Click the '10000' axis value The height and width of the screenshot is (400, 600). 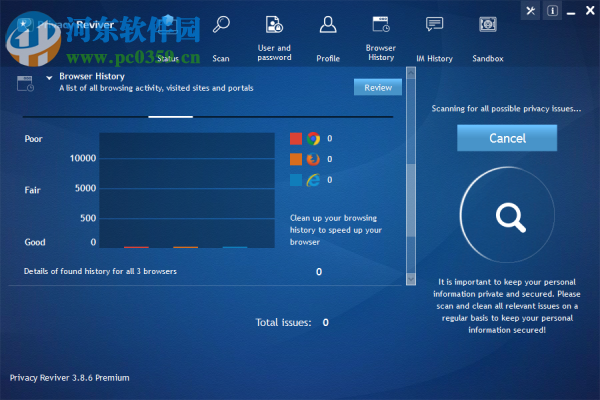tap(83, 158)
